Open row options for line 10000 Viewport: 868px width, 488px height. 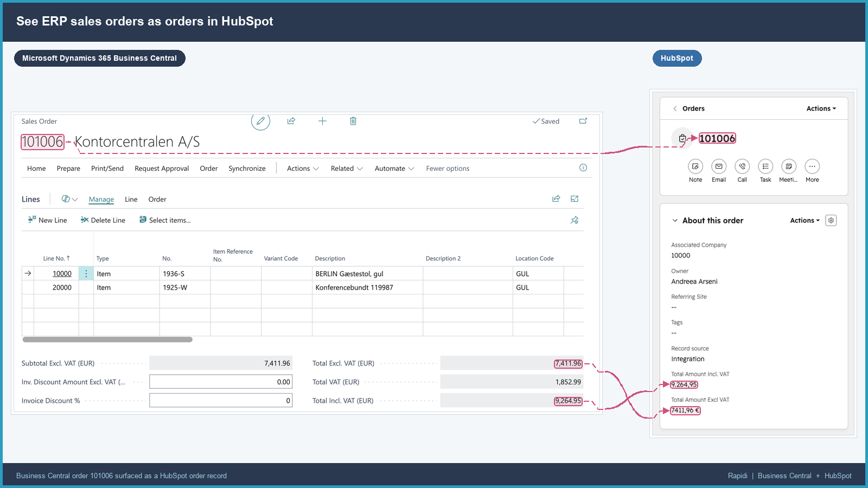(86, 274)
